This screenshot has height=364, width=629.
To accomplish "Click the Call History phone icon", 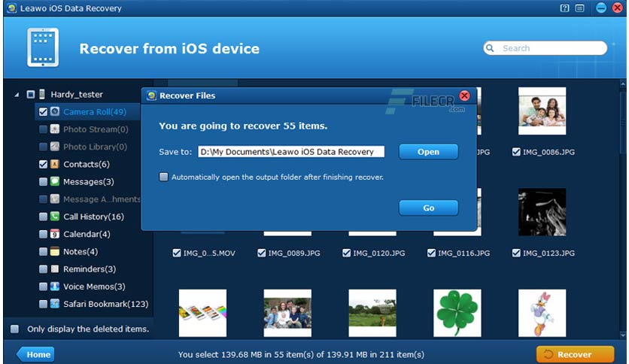I will click(x=55, y=217).
